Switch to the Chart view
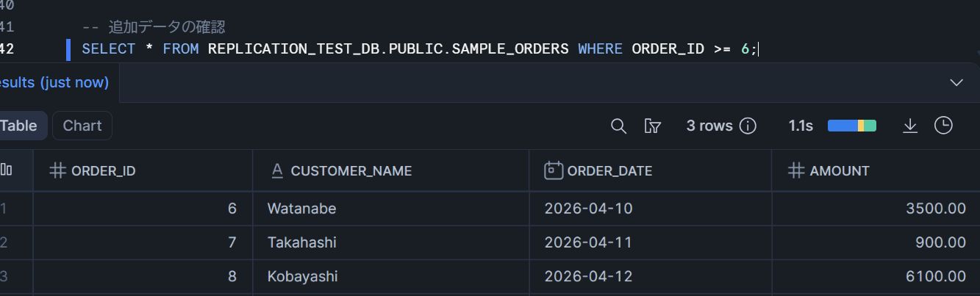 [82, 126]
